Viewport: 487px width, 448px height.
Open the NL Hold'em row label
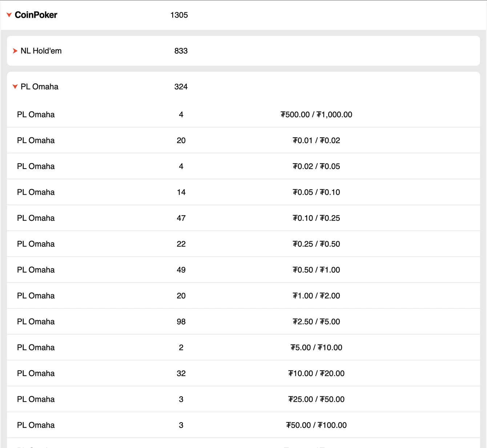coord(41,51)
